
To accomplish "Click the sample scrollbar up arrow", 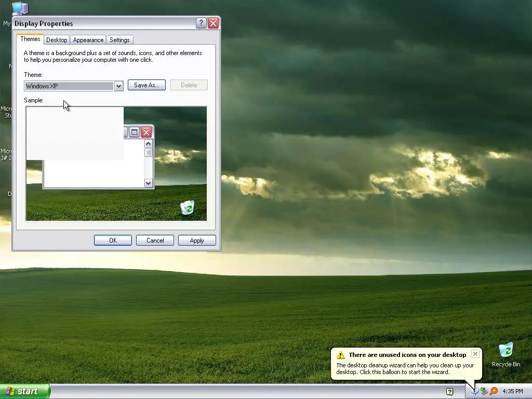I will [148, 144].
